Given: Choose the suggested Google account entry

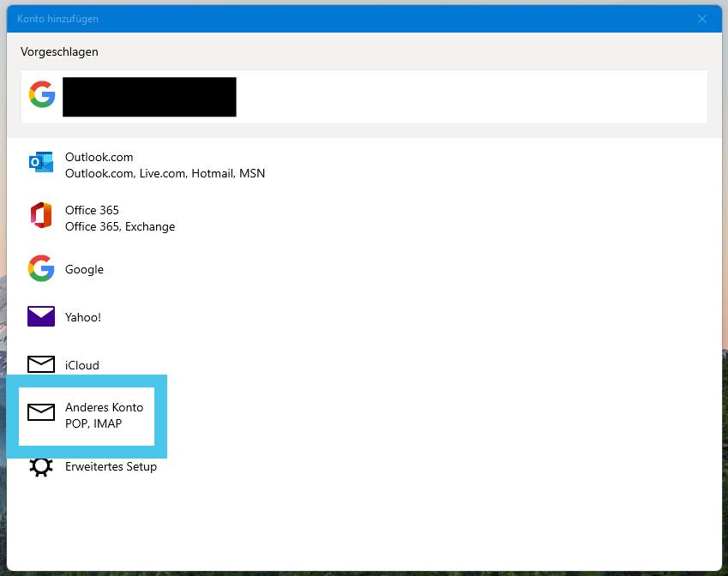Looking at the screenshot, I should [x=364, y=97].
